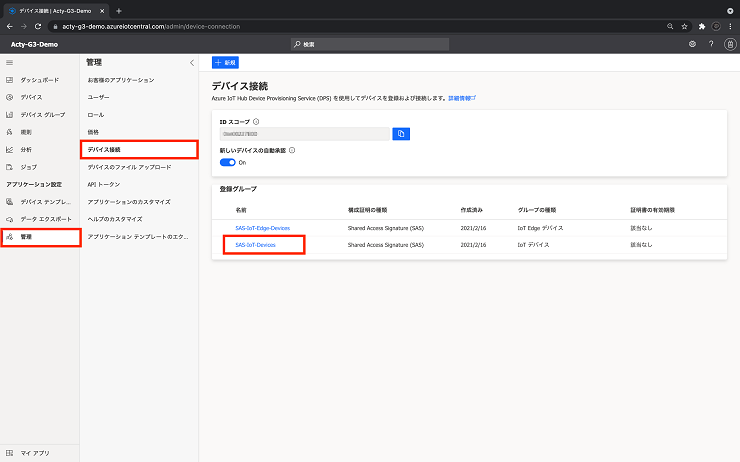Image resolution: width=740 pixels, height=462 pixels.
Task: Bookmark this page with star icon
Action: (x=684, y=26)
